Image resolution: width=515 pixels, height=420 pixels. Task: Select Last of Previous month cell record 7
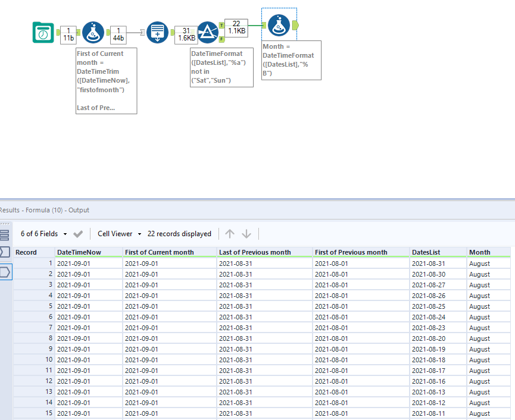click(x=265, y=328)
